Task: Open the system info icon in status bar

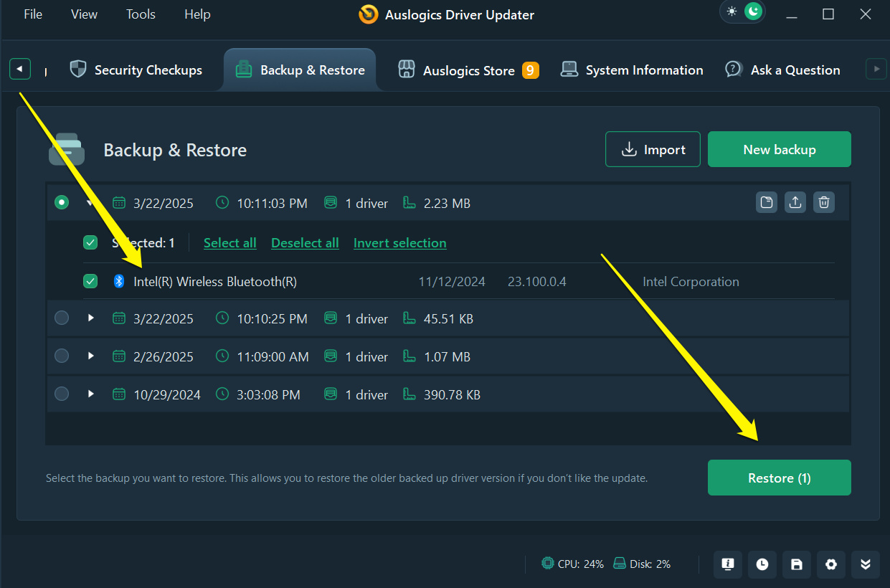Action: click(728, 564)
